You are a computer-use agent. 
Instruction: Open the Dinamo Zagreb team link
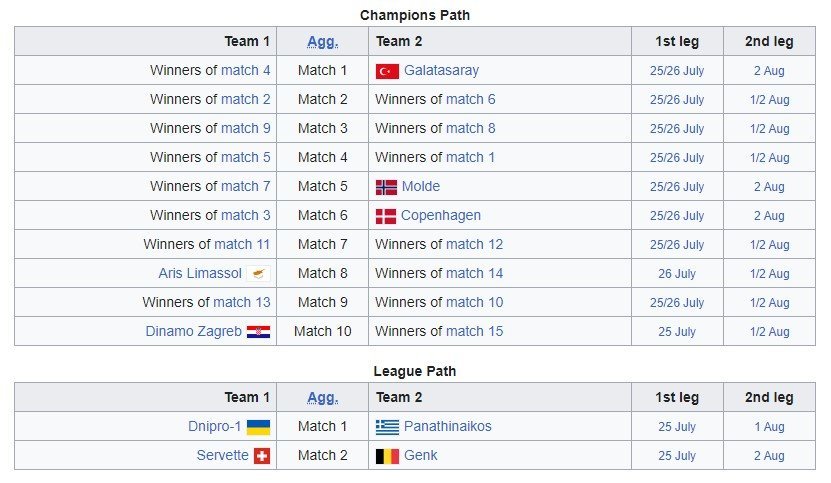(x=193, y=332)
